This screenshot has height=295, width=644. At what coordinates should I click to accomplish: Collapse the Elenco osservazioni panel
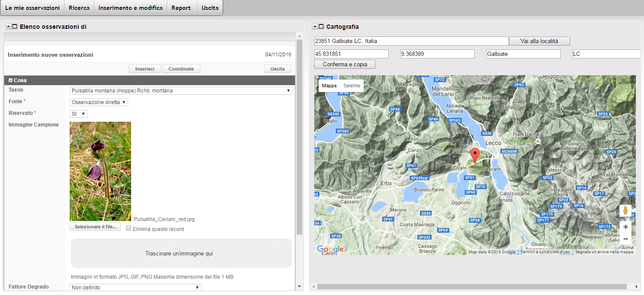(x=8, y=27)
